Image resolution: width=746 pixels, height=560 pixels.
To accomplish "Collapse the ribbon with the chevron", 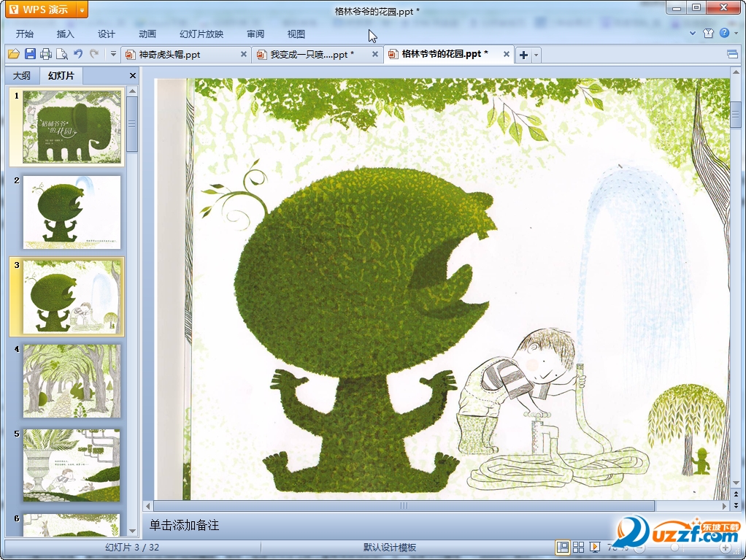I will [693, 34].
